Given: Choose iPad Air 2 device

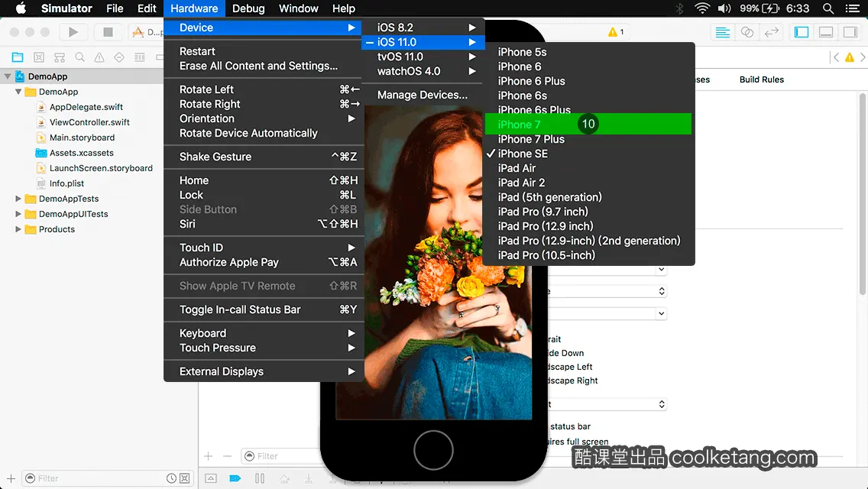Looking at the screenshot, I should (x=588, y=183).
